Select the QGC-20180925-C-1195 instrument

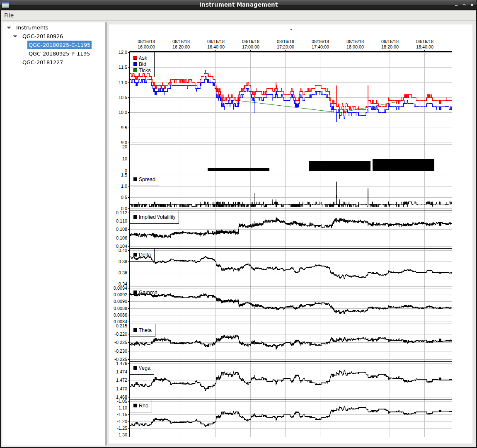click(59, 45)
